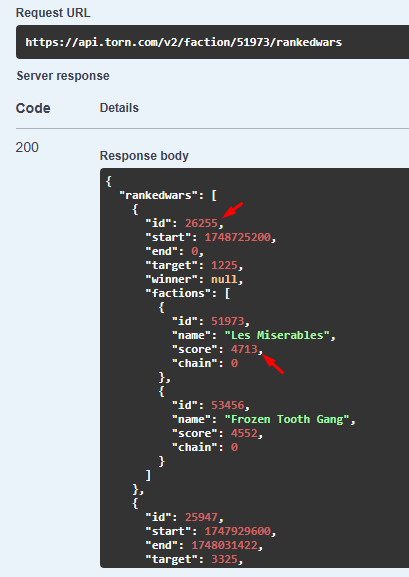
Task: Click the "end": 0 line
Action: 175,251
